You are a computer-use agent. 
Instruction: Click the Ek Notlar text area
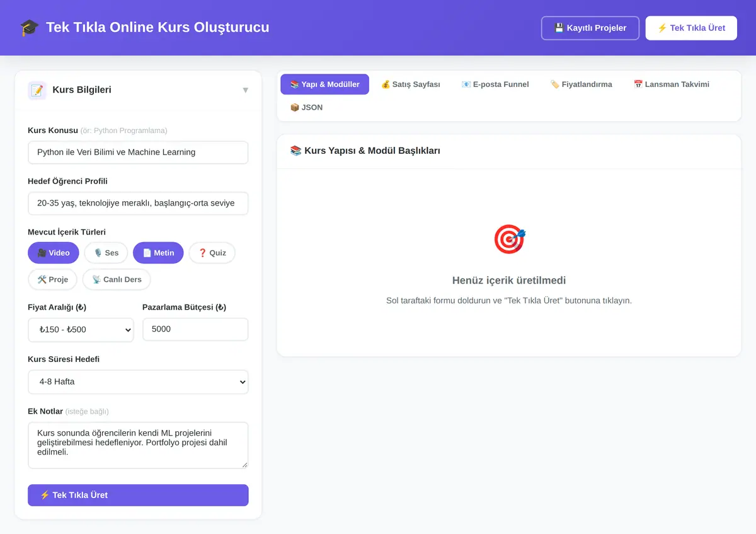pyautogui.click(x=138, y=445)
